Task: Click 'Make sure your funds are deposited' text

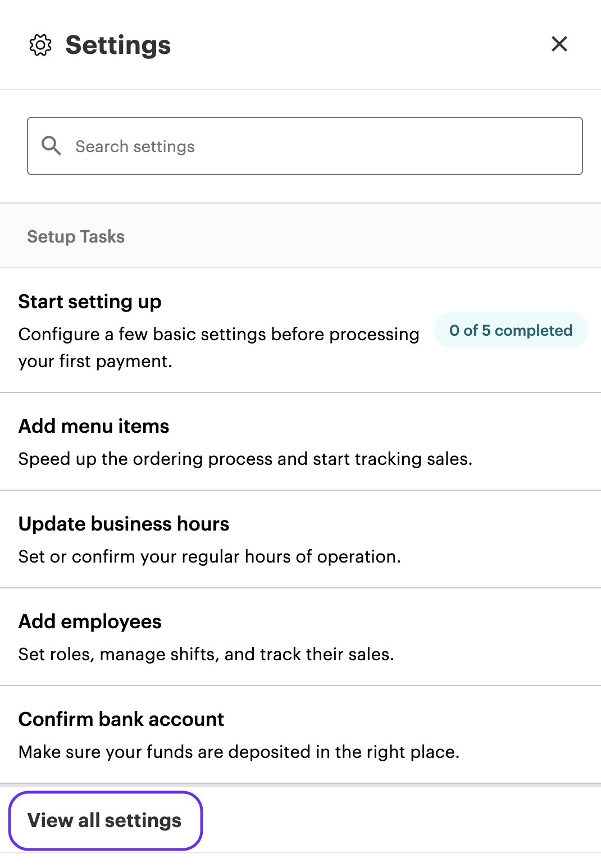Action: (239, 752)
